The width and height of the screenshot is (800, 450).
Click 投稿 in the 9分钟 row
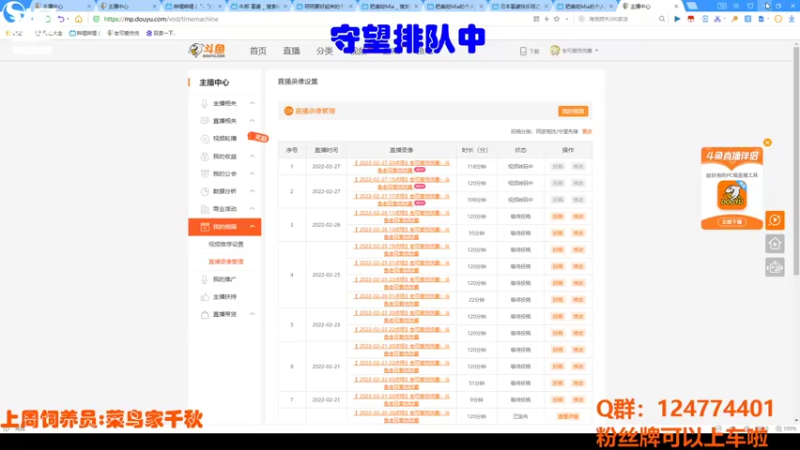(558, 400)
